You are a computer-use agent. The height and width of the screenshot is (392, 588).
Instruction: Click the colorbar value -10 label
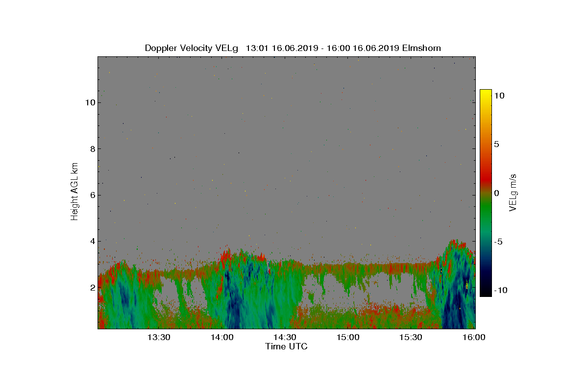point(502,290)
